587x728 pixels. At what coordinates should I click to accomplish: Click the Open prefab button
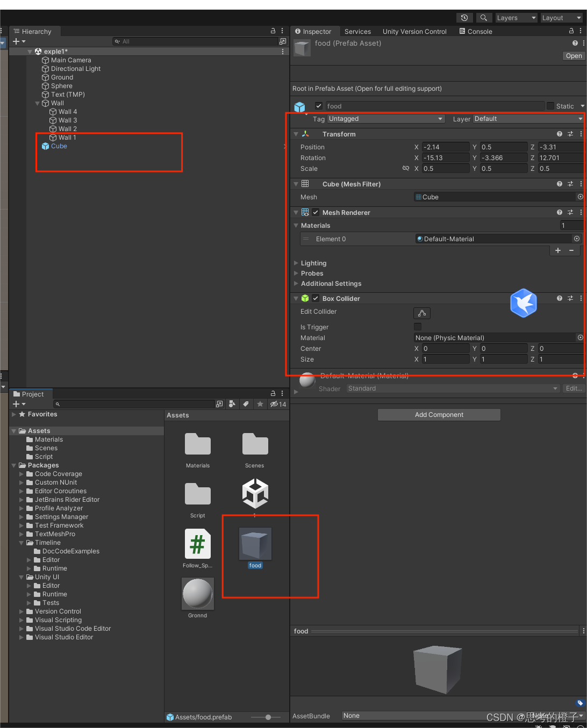[574, 56]
